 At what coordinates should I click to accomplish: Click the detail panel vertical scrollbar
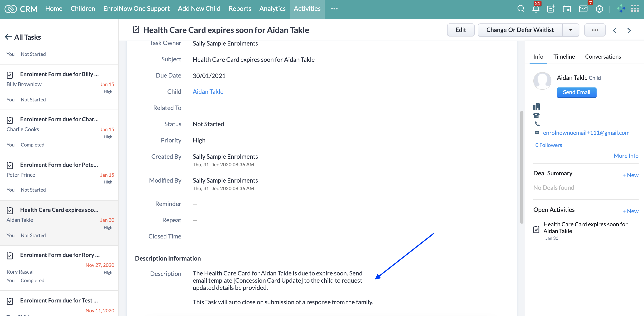[x=522, y=167]
